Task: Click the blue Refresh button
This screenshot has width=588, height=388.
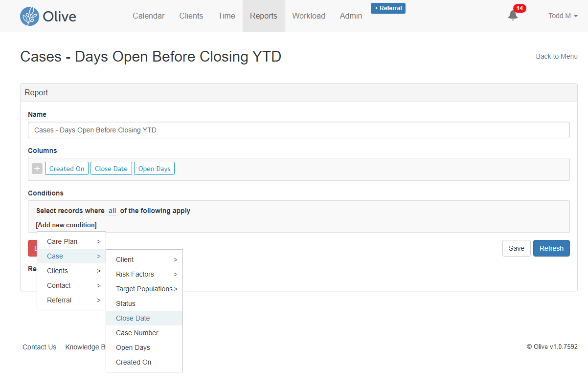Action: (x=551, y=248)
